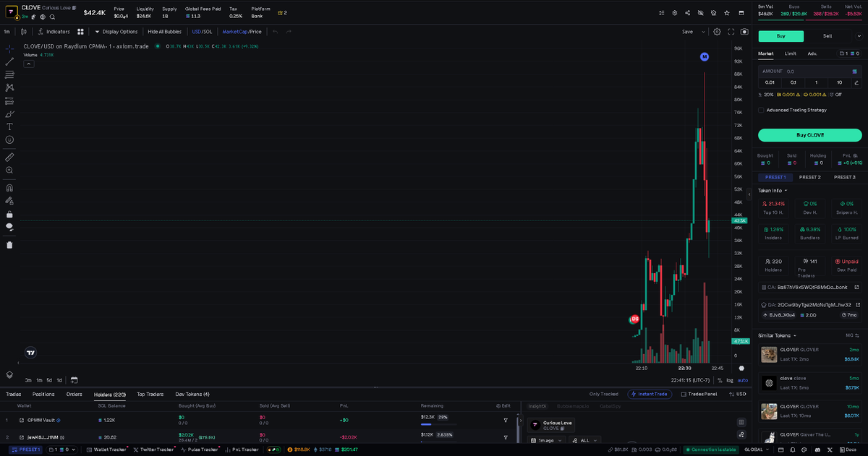This screenshot has width=868, height=456.
Task: Open Display Options dropdown
Action: point(116,32)
